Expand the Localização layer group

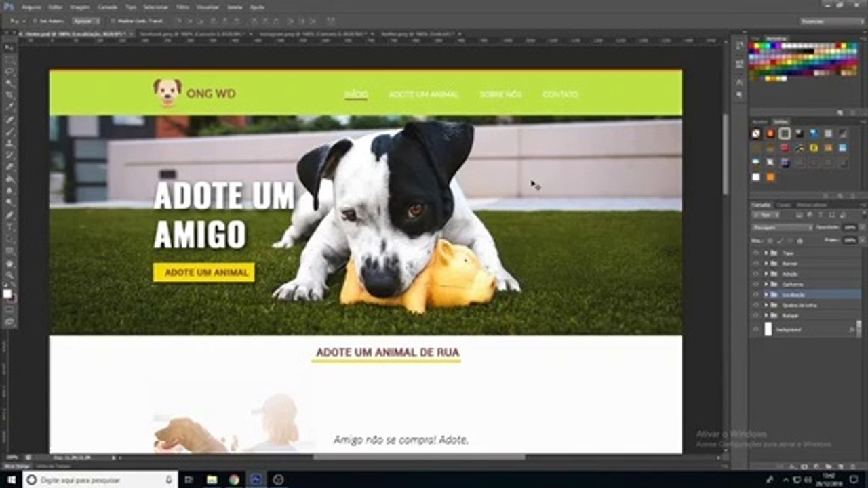pyautogui.click(x=766, y=295)
